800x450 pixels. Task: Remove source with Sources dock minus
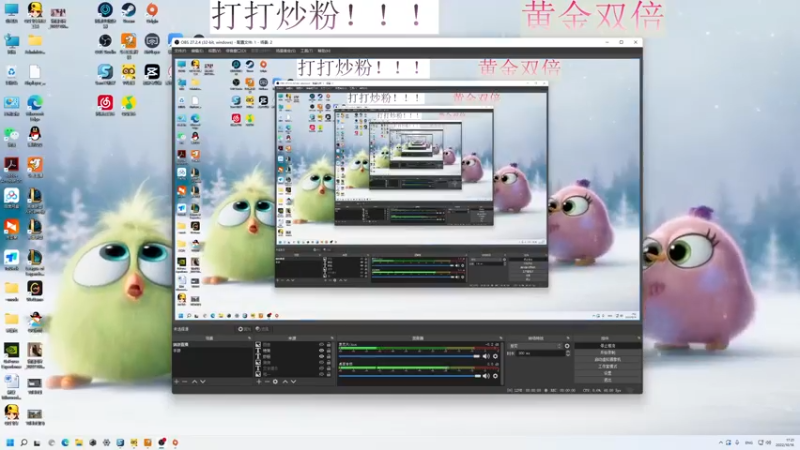267,382
